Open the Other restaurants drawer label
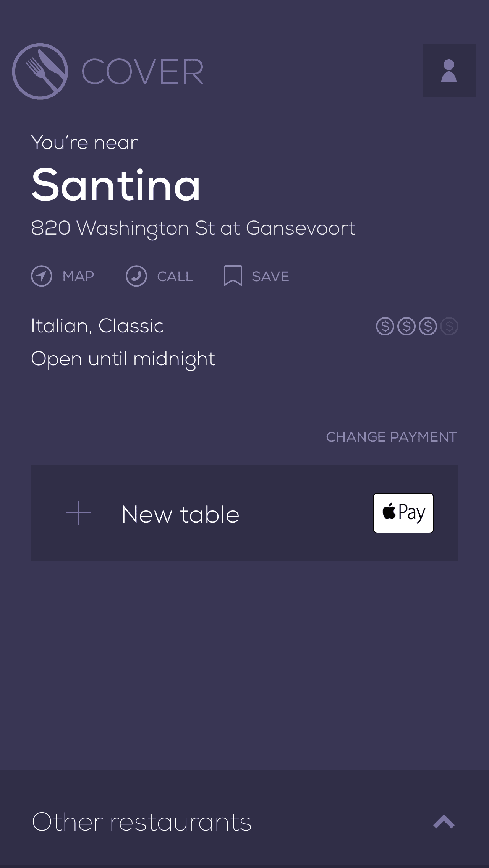489x868 pixels. [x=142, y=822]
